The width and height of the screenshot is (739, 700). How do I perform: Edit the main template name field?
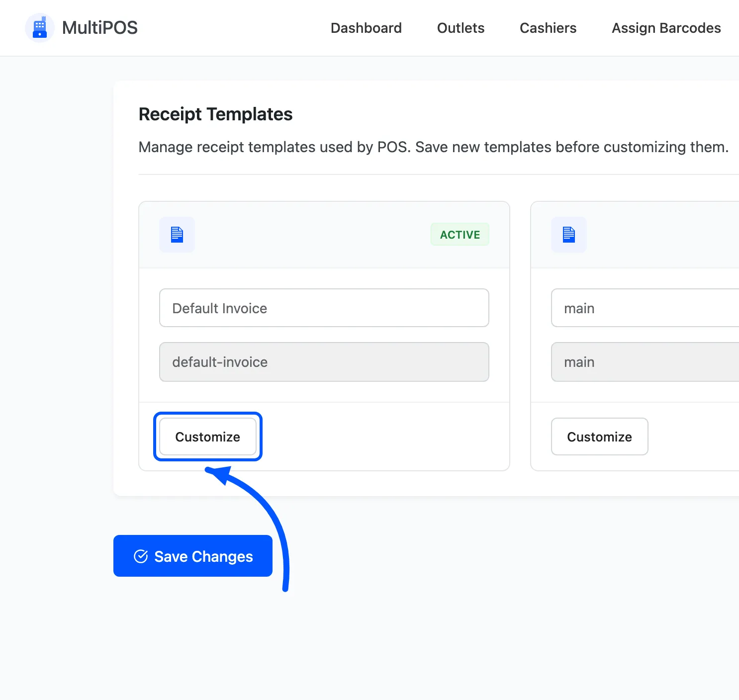[x=645, y=308]
